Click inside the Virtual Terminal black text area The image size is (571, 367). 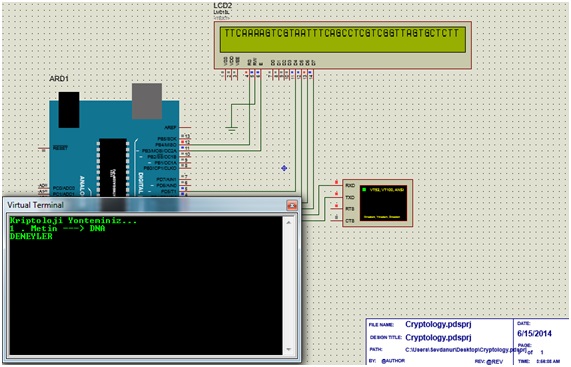click(x=146, y=285)
